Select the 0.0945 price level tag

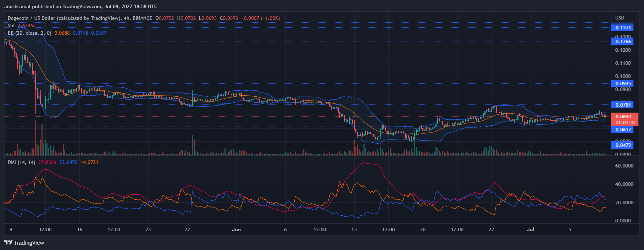623,84
